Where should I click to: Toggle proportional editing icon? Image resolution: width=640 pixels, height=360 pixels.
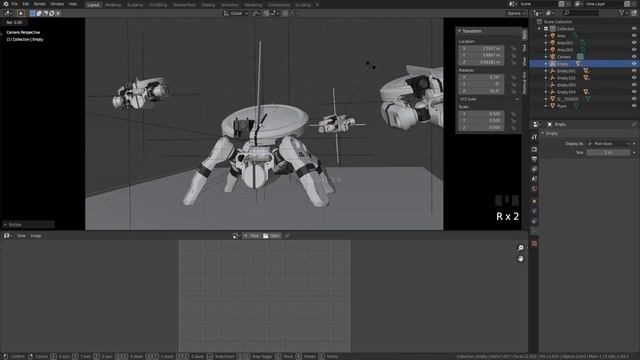click(285, 13)
